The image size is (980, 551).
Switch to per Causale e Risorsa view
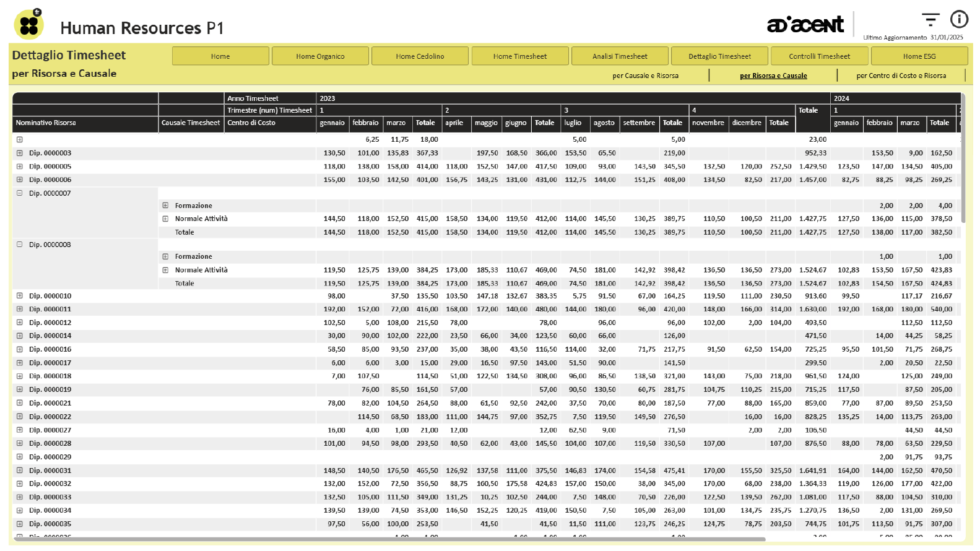(645, 76)
